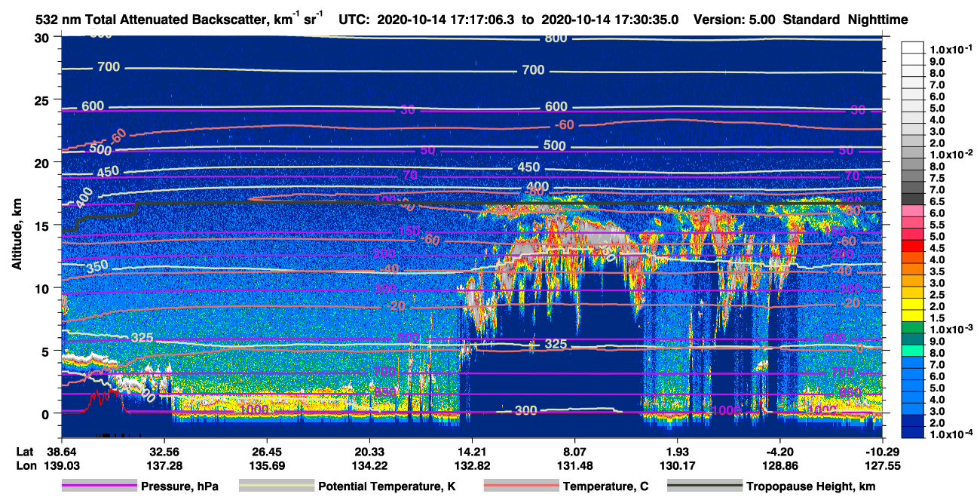Click longitude value '137.28'
The width and height of the screenshot is (980, 503).
pos(163,465)
